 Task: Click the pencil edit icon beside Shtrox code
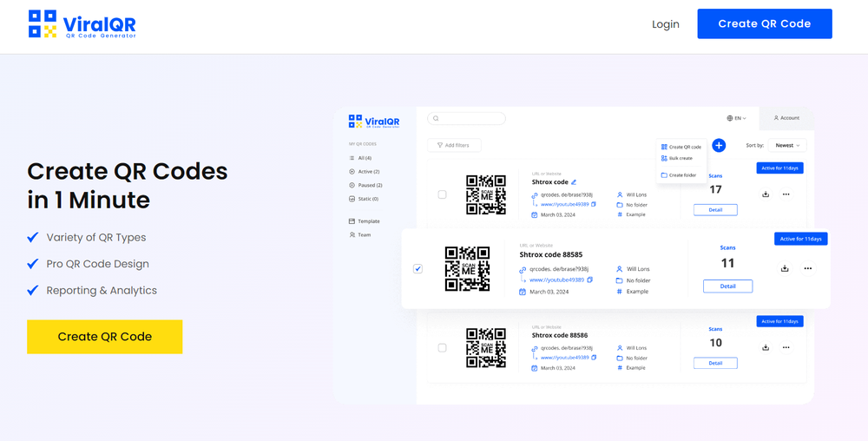tap(574, 182)
